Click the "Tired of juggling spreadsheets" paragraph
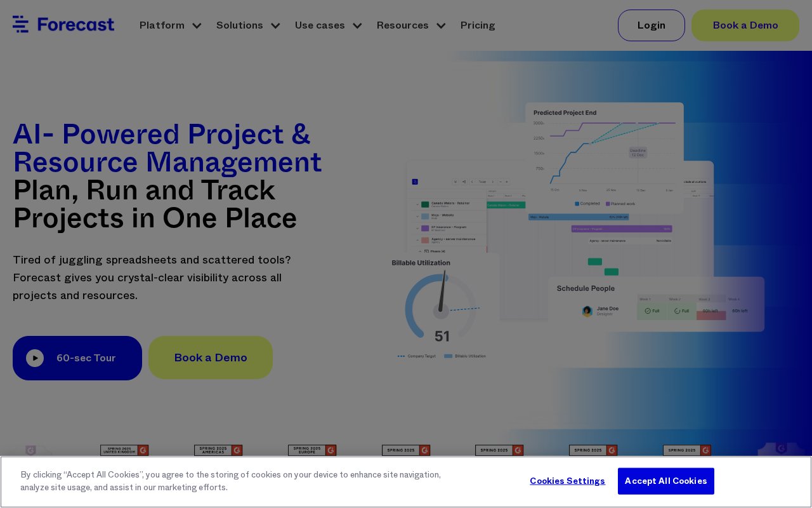 152,277
